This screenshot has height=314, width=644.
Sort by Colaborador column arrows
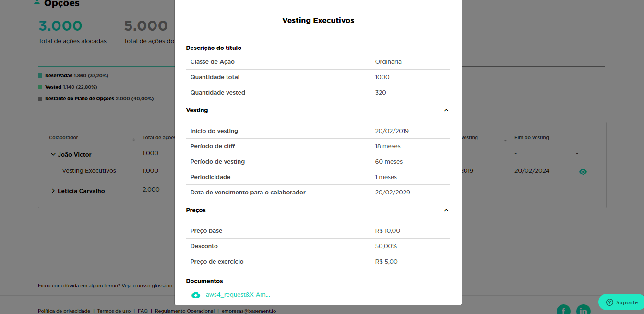133,139
